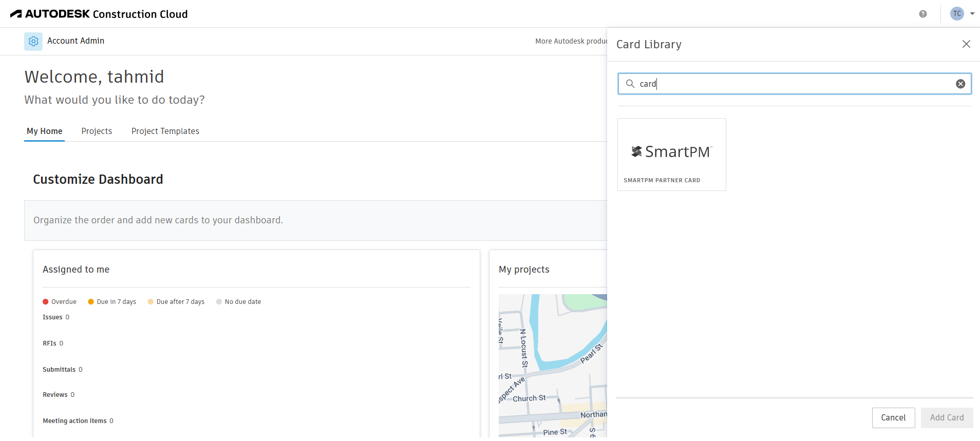Click the RFIs 0 row
Screen dimensions: 980x441
(x=53, y=343)
